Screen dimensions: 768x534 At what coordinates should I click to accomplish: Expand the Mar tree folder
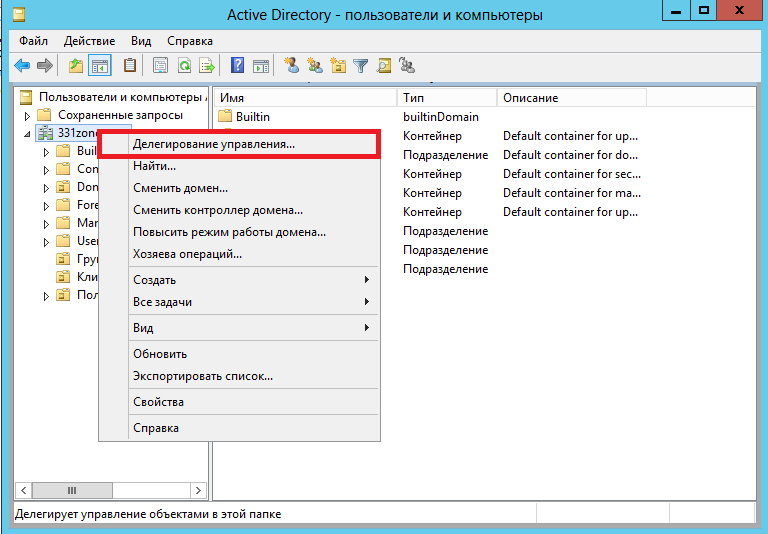[46, 224]
